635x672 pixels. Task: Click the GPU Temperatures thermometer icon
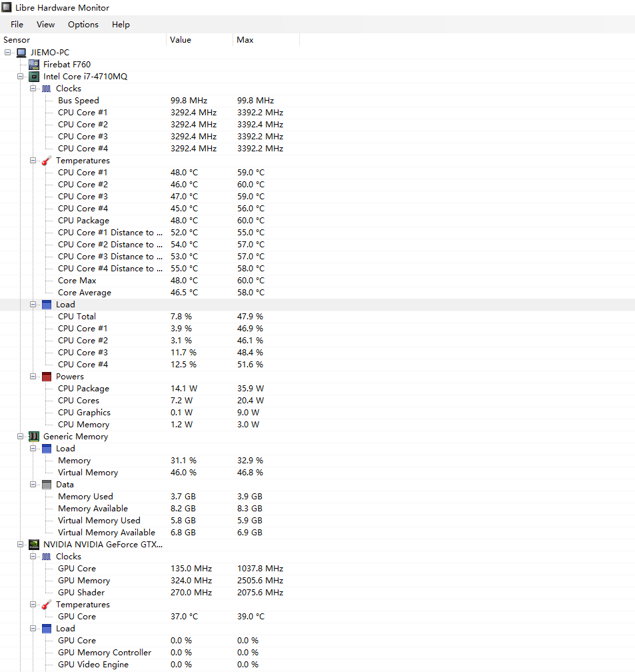coord(47,605)
